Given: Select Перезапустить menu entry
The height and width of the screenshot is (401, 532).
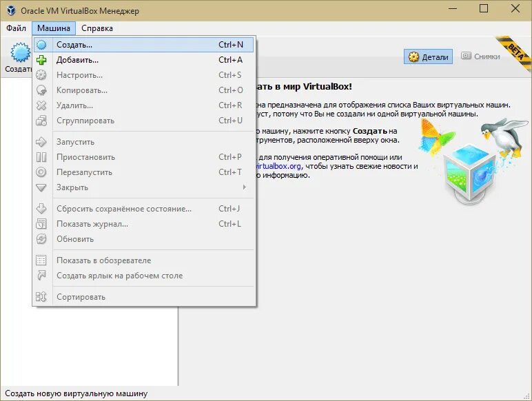Looking at the screenshot, I should [x=144, y=172].
